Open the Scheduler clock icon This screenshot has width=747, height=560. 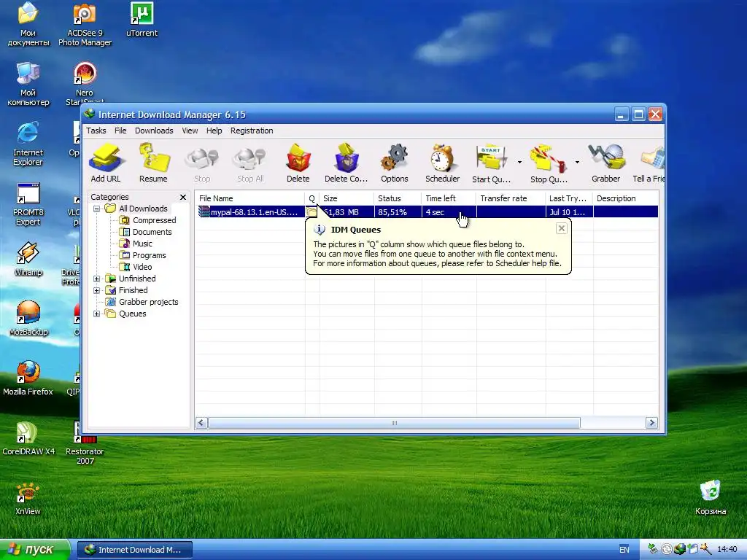443,163
